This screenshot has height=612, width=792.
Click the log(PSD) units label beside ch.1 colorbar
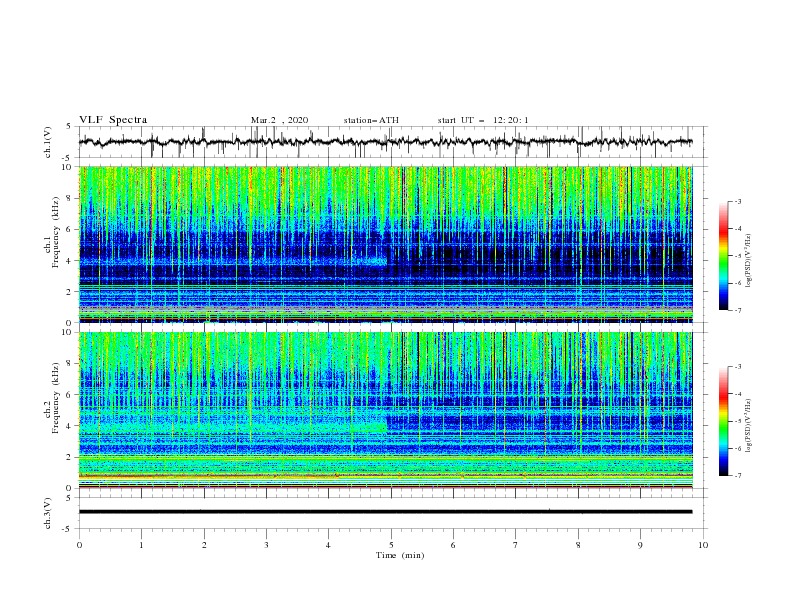coord(748,260)
